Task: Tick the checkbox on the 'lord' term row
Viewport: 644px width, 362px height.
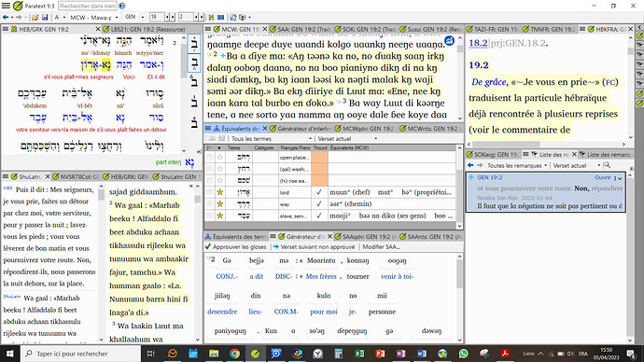Action: click(x=210, y=192)
